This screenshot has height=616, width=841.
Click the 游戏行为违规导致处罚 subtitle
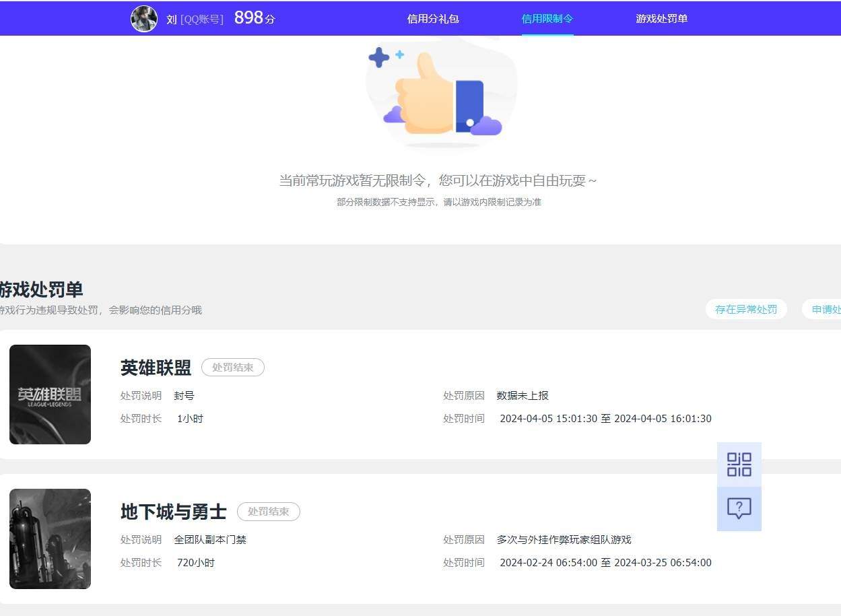pos(101,310)
